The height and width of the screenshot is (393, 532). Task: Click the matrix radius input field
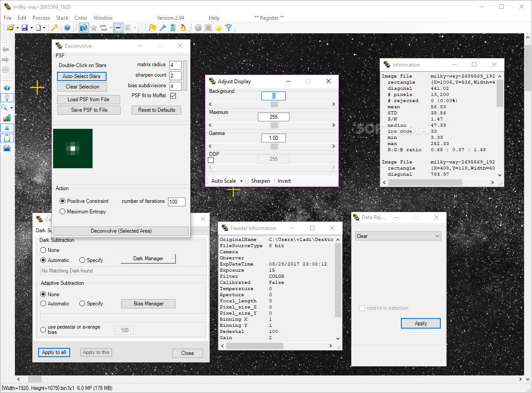[x=175, y=65]
